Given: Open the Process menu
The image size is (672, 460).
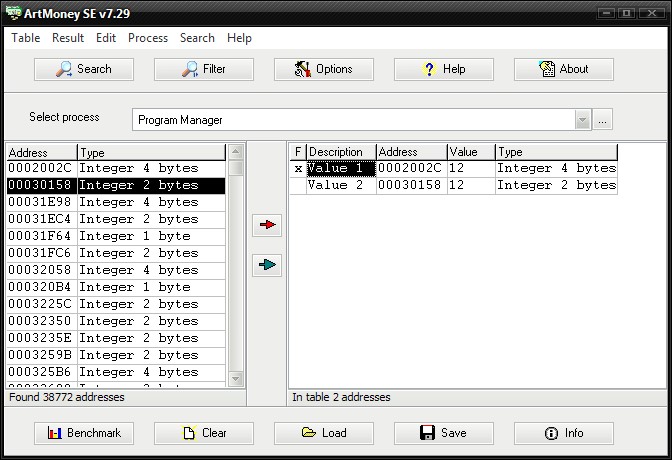Looking at the screenshot, I should [148, 38].
